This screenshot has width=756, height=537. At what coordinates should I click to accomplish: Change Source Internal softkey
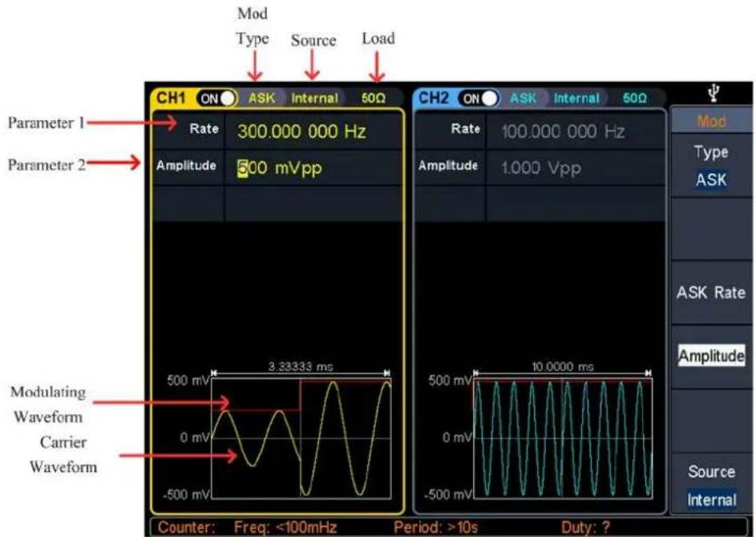tap(711, 485)
